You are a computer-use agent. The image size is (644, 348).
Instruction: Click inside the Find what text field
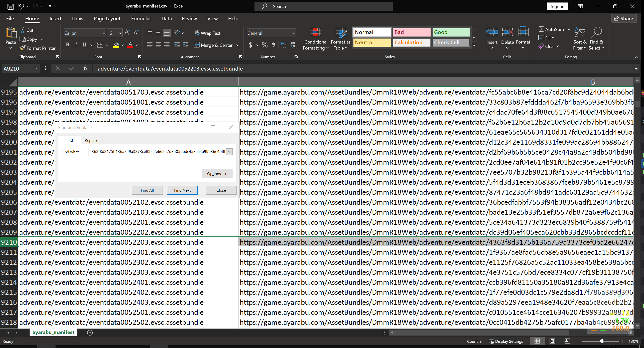157,152
